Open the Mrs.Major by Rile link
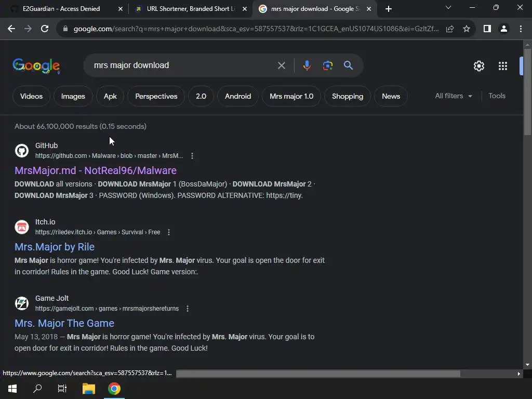The image size is (532, 399). pyautogui.click(x=54, y=247)
